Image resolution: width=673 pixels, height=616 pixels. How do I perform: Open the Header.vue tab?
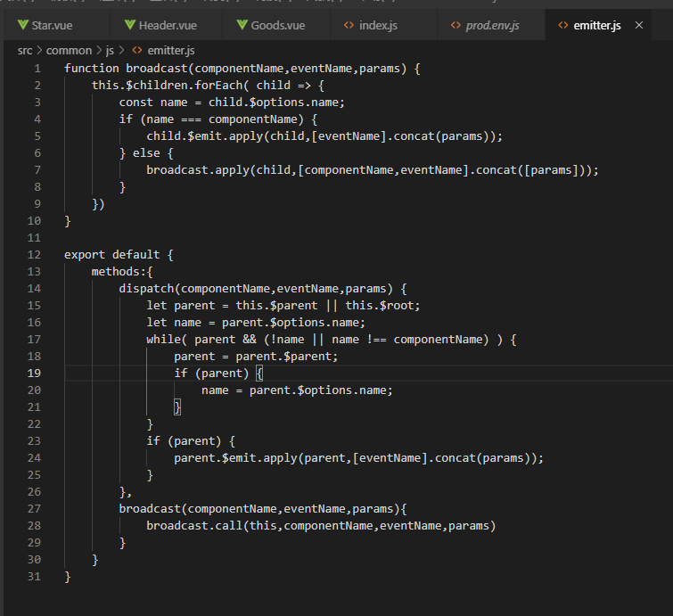tap(166, 25)
